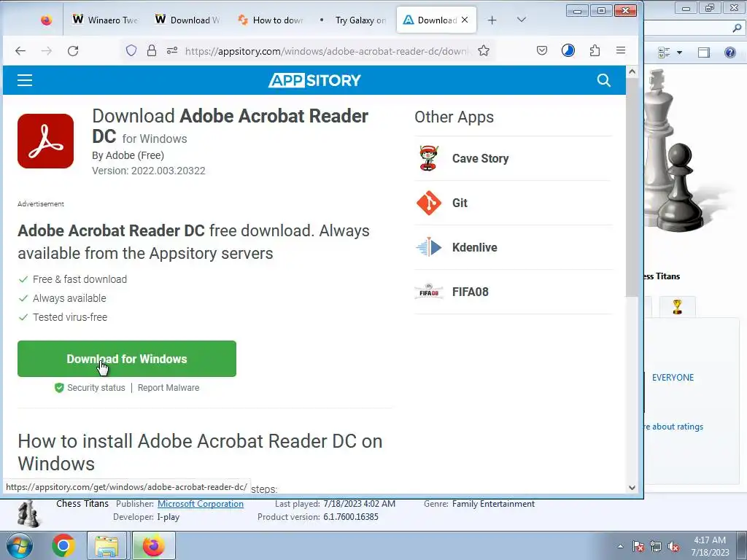Screen dimensions: 747x560
Task: Switch to Try Galaxy on tab
Action: click(353, 20)
